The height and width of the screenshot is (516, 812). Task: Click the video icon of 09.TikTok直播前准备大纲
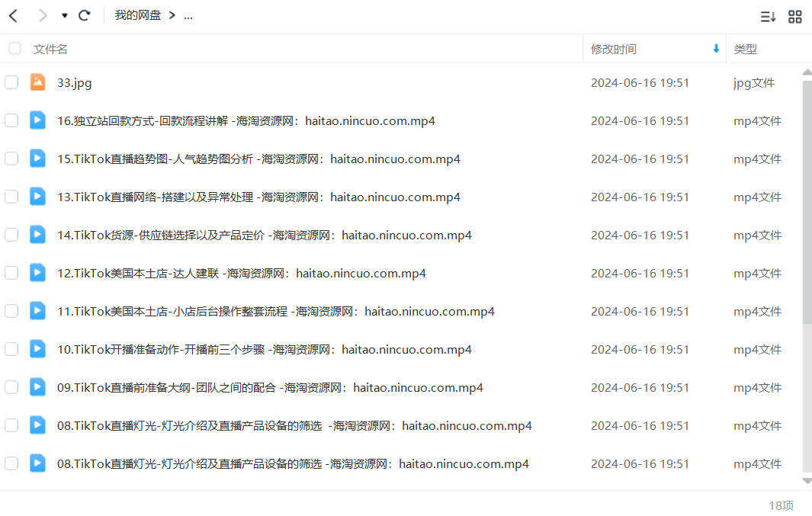tap(37, 386)
